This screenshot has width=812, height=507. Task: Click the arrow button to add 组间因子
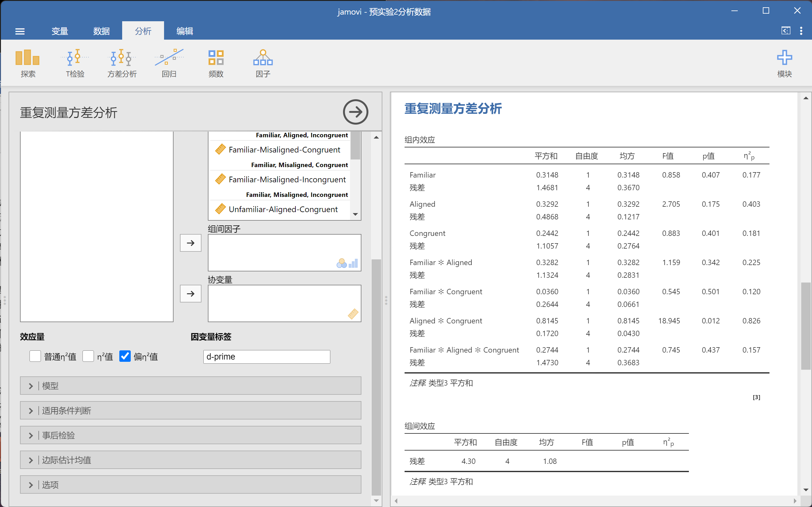[x=191, y=243]
